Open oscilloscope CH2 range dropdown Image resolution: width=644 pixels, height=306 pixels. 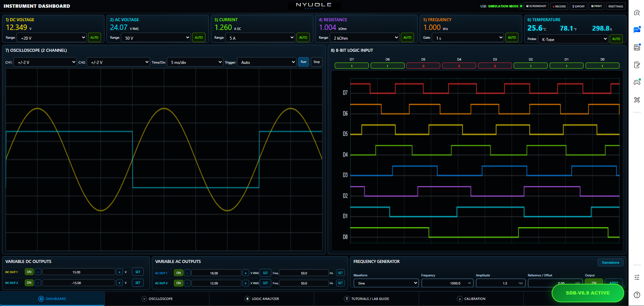118,62
